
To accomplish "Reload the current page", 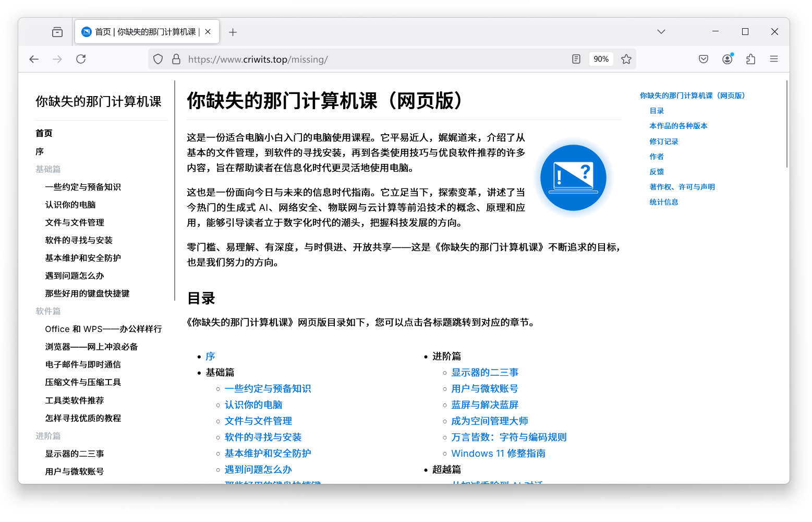I will tap(81, 59).
